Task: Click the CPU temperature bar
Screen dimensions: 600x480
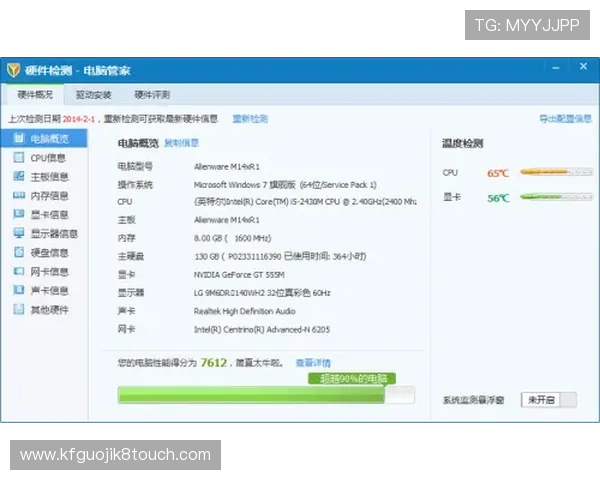Action: 556,172
